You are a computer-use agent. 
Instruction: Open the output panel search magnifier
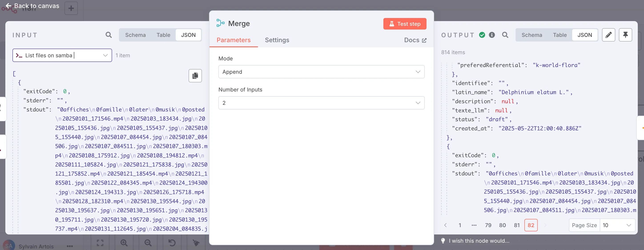pyautogui.click(x=505, y=35)
